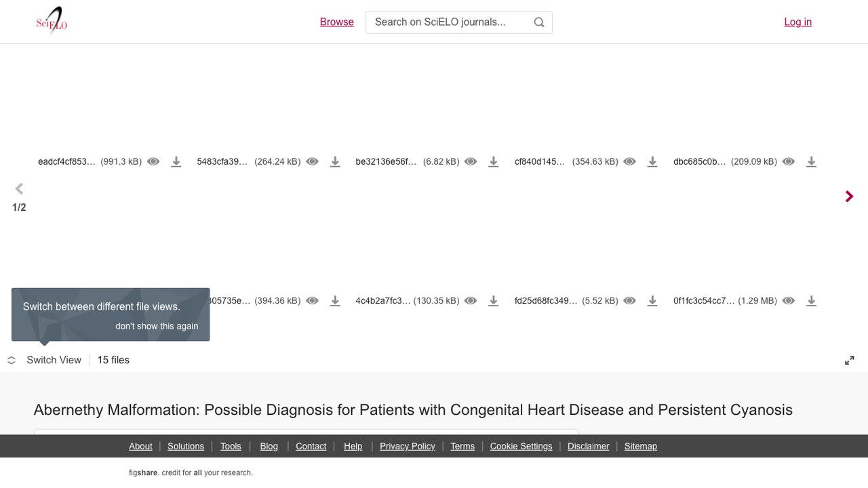The image size is (868, 488).
Task: Go to previous page of files
Action: point(19,188)
